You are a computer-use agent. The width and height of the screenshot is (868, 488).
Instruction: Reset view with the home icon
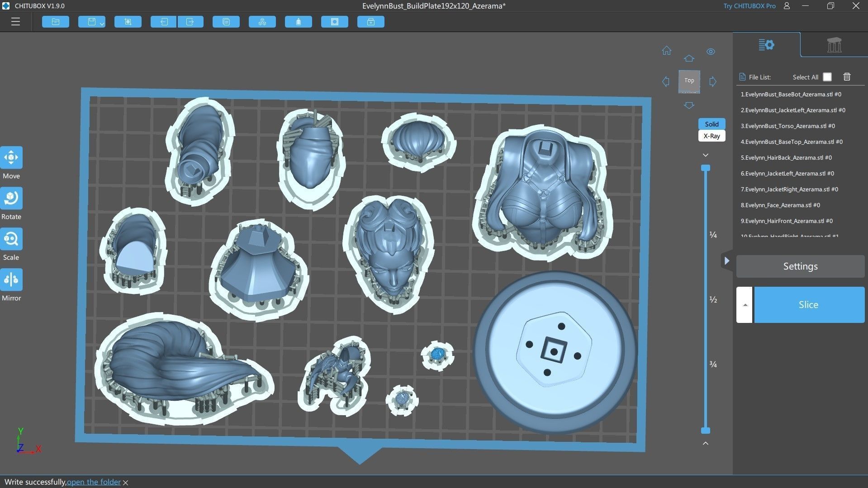[x=667, y=51]
